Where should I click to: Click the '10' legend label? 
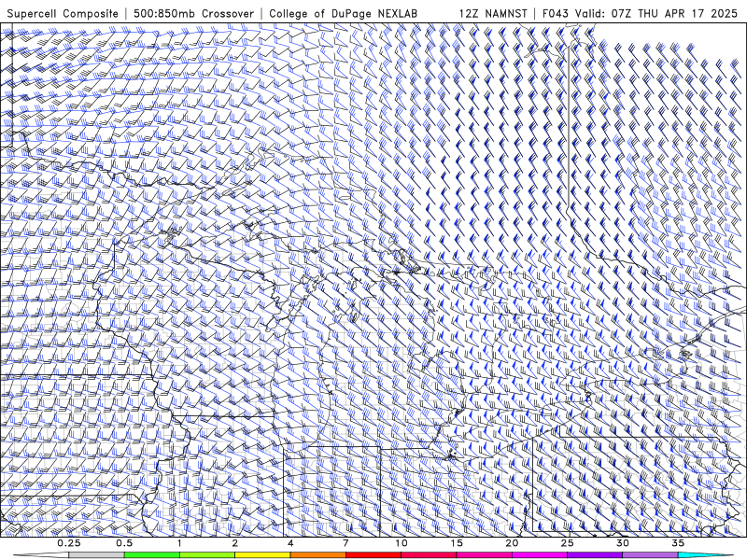coord(402,543)
